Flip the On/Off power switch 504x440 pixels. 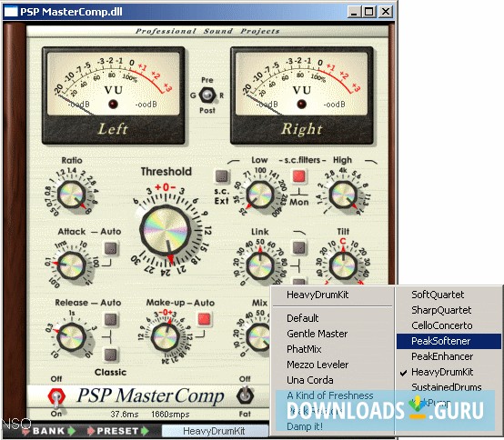pyautogui.click(x=56, y=397)
